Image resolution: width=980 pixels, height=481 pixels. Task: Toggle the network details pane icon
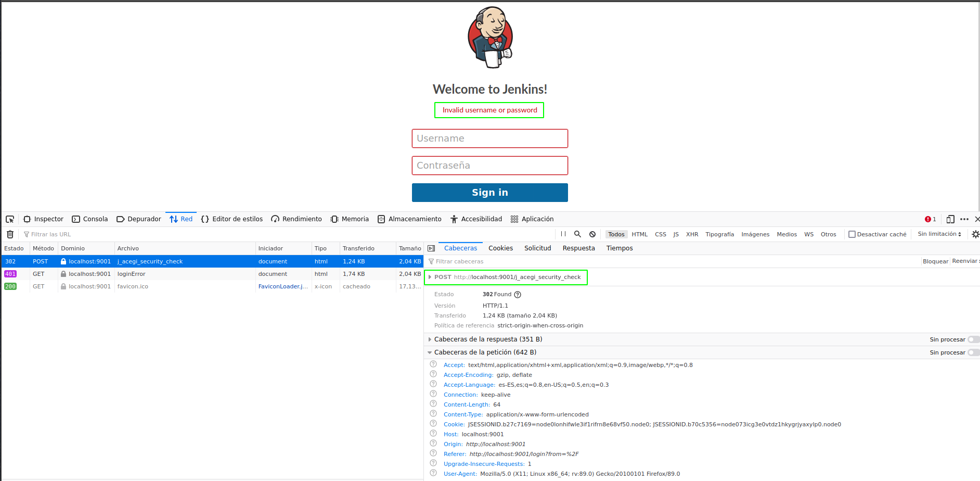[x=431, y=248]
